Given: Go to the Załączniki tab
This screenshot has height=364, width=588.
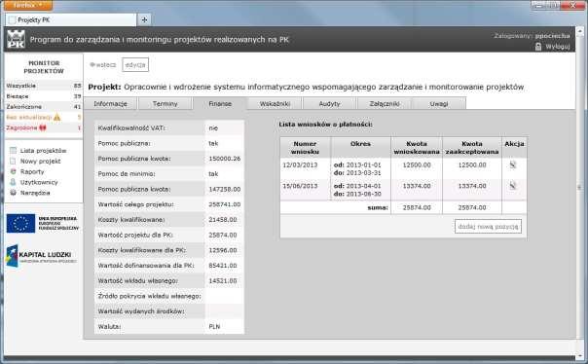Looking at the screenshot, I should (385, 103).
